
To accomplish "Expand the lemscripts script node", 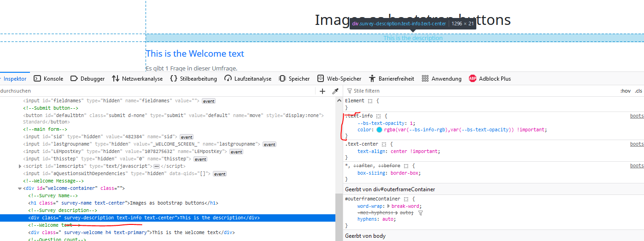I will click(19, 166).
